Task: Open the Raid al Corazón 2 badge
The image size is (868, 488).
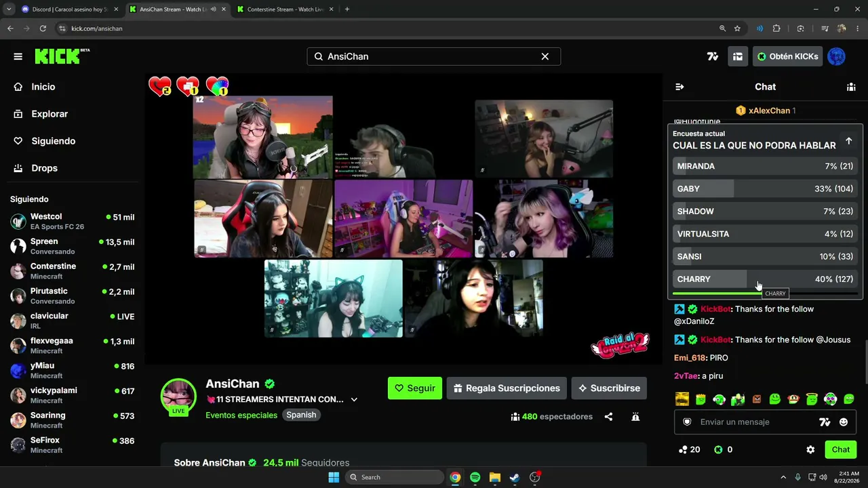Action: click(620, 345)
